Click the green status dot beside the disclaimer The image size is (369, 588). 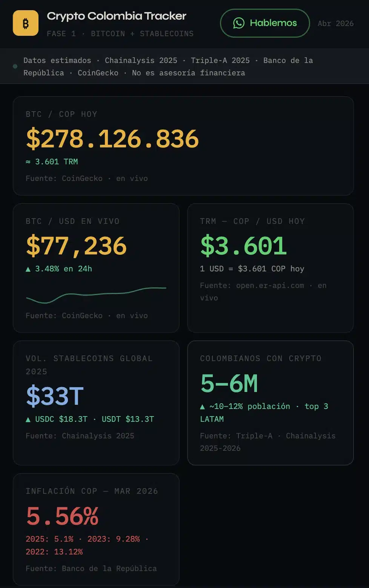(x=15, y=66)
